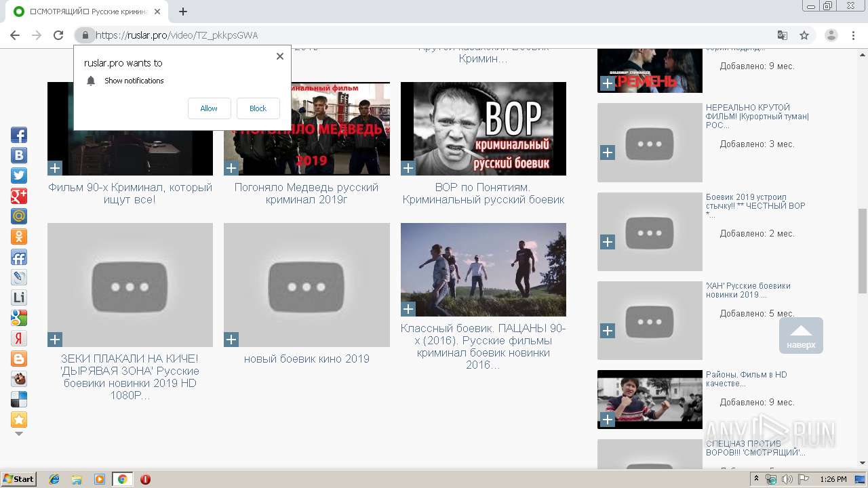Add 'ПАЦАНЫ 90-х' video plus icon
Image resolution: width=868 pixels, height=488 pixels.
[408, 309]
